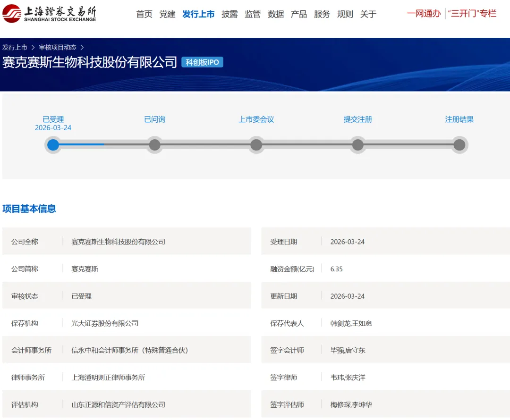Screen dimensions: 510x420
Task: Open the 首页 menu item
Action: (144, 14)
